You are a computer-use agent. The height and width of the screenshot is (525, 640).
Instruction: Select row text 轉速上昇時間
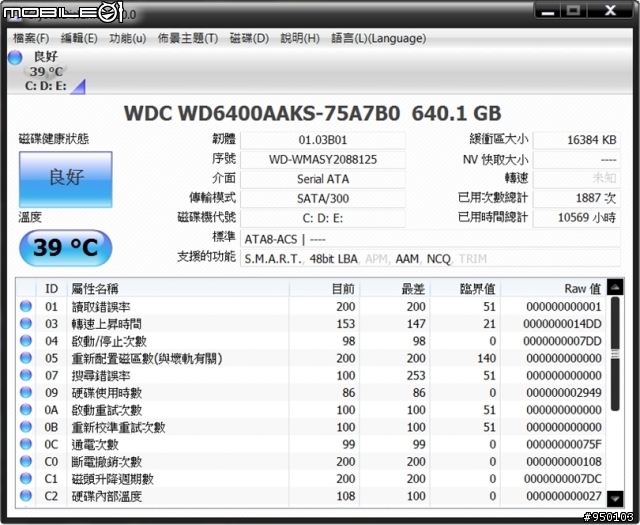107,324
